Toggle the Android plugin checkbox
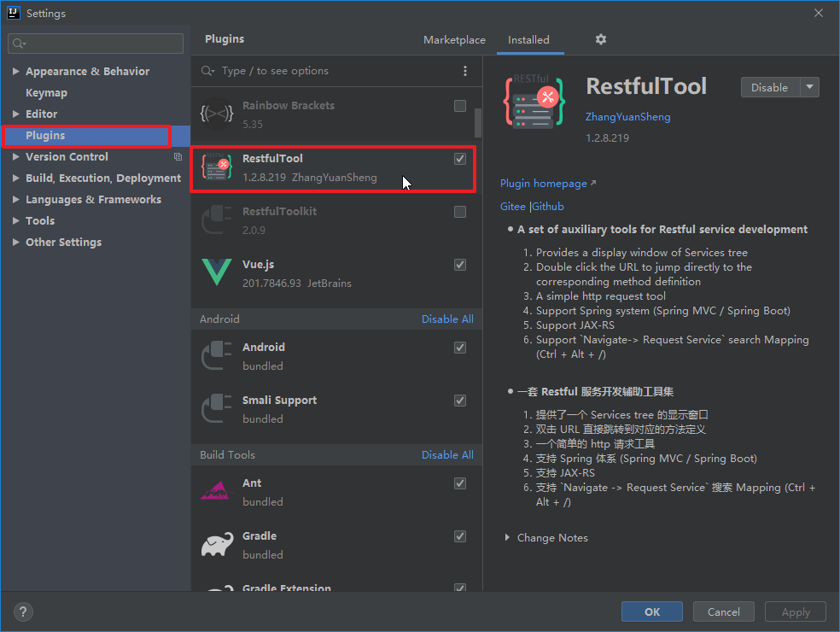The height and width of the screenshot is (632, 840). (459, 348)
